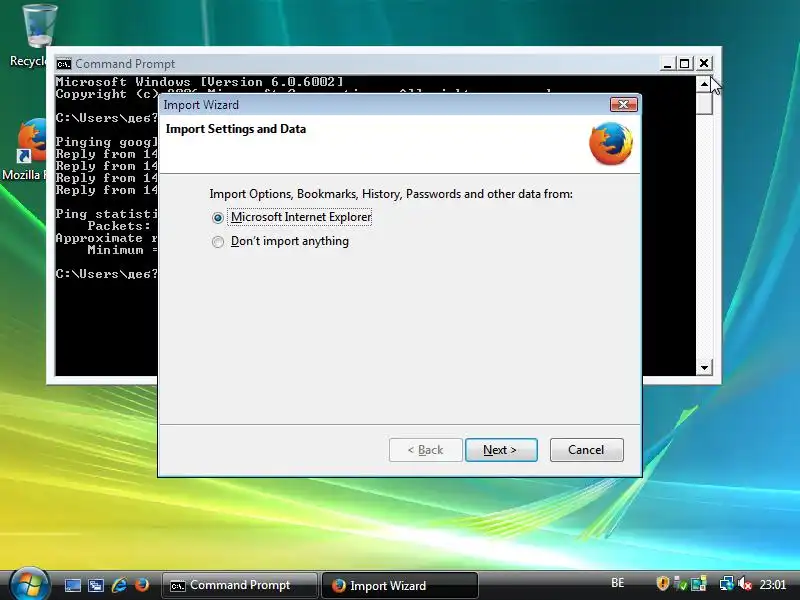Click the Command Prompt window title text
This screenshot has height=600, width=800.
click(x=125, y=64)
